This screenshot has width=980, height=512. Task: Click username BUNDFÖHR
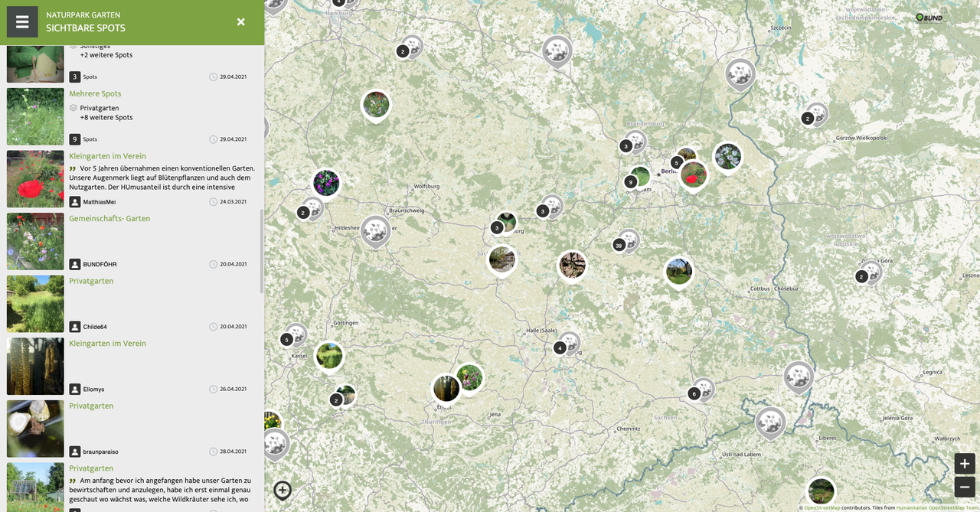coord(100,265)
